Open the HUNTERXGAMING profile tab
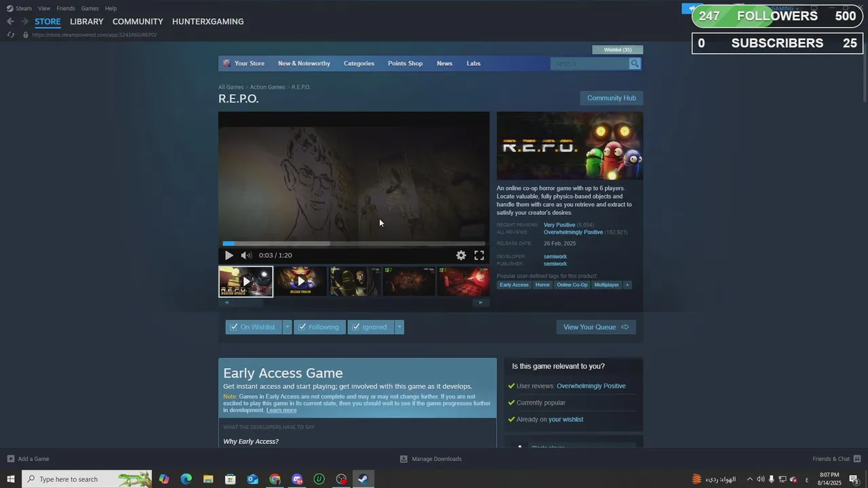 tap(208, 22)
